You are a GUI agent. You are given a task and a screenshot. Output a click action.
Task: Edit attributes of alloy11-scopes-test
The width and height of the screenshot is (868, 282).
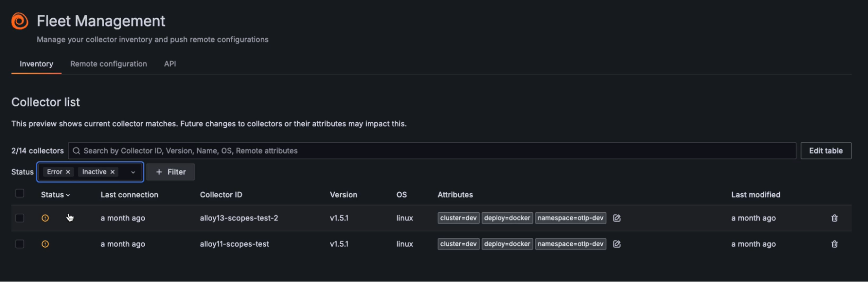point(617,244)
